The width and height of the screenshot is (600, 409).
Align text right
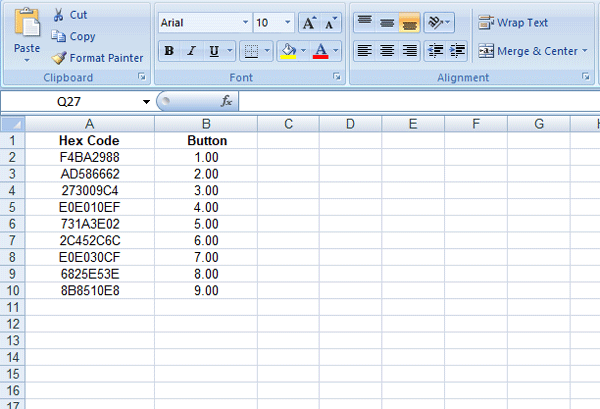tap(409, 51)
